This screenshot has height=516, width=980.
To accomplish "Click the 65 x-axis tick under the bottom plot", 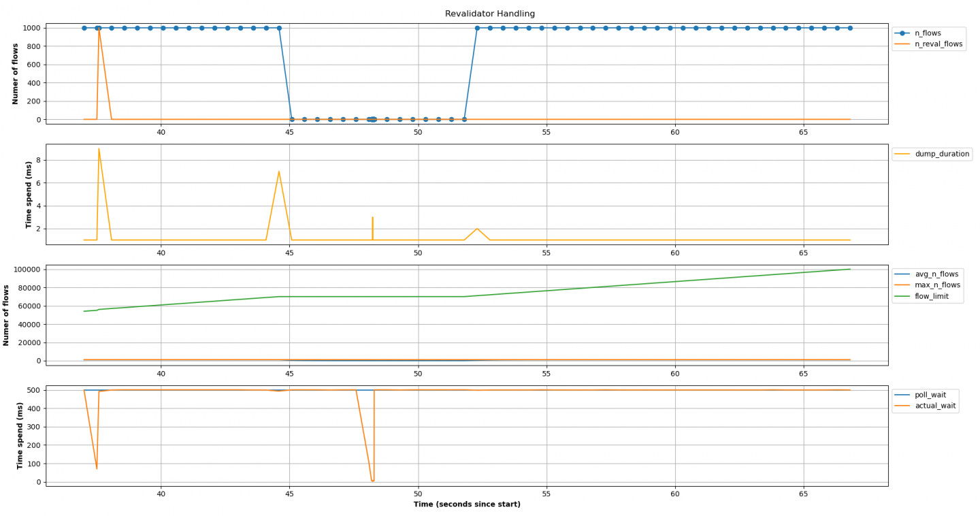I will 803,493.
